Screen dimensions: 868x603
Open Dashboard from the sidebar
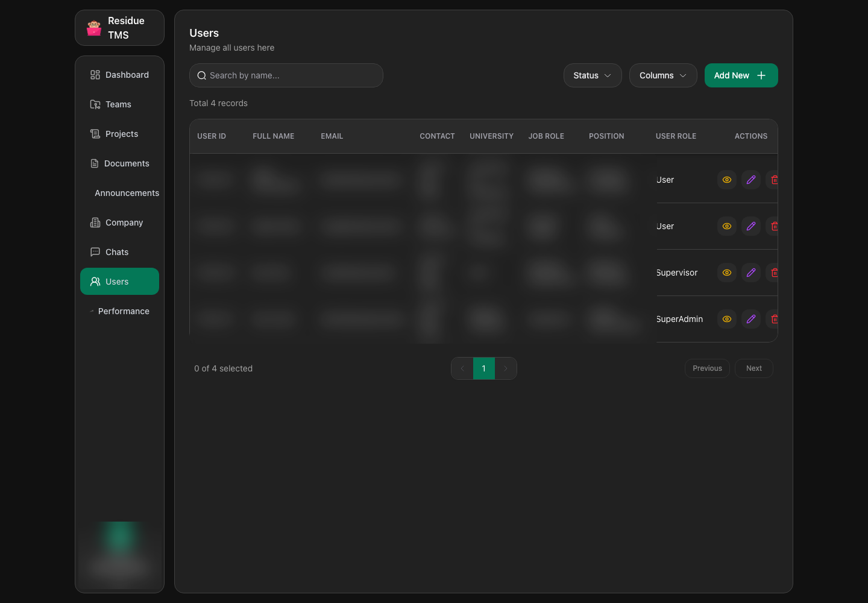click(119, 75)
